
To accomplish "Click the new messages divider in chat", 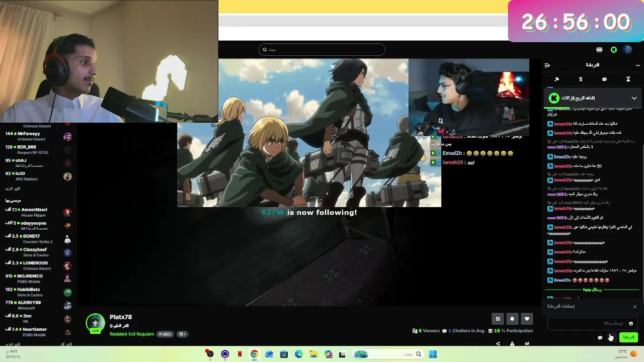I will click(x=592, y=290).
